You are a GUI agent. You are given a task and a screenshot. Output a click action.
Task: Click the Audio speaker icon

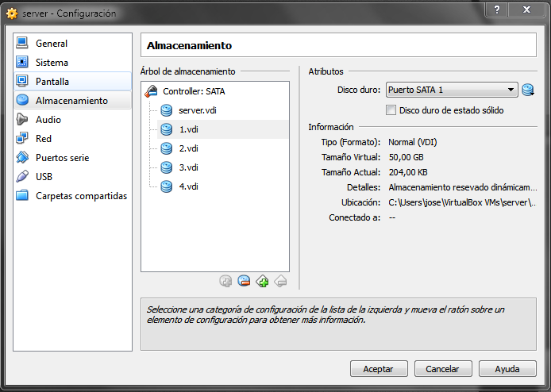[x=22, y=119]
